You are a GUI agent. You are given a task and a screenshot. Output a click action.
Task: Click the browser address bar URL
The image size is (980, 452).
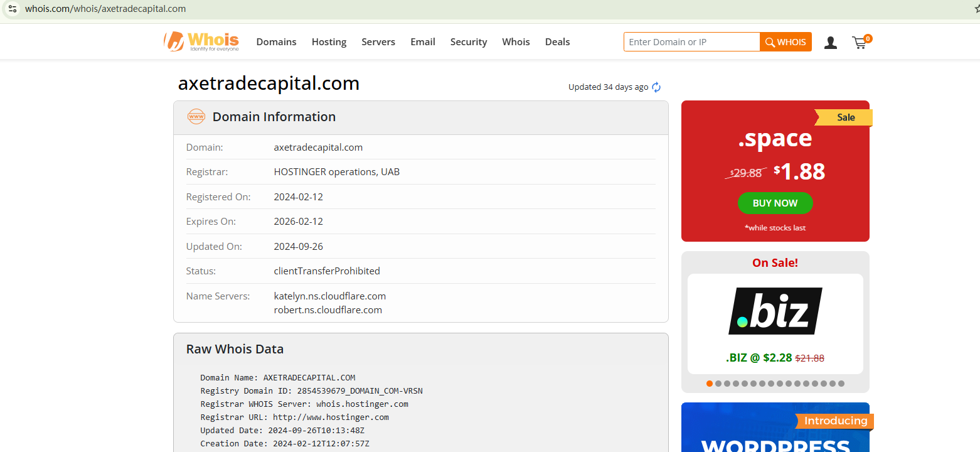(105, 9)
